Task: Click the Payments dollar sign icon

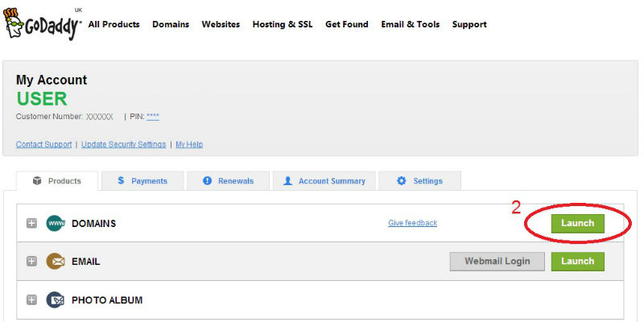Action: (121, 180)
